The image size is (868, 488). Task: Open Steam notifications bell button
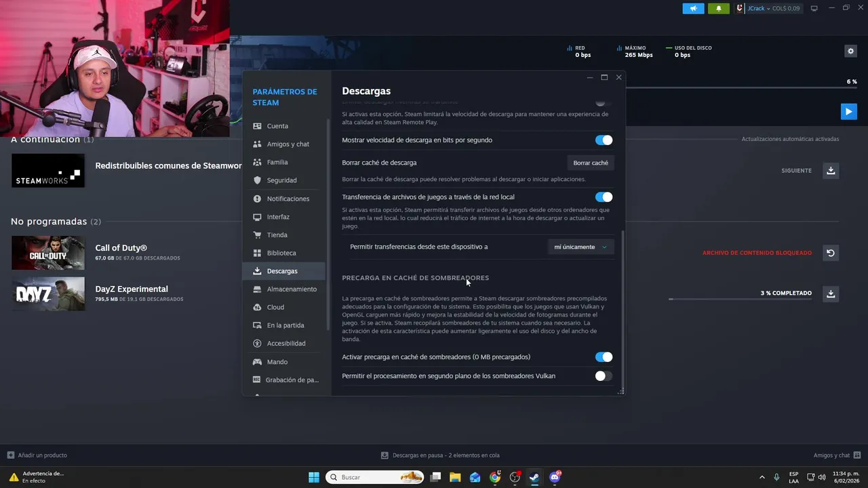(x=718, y=8)
